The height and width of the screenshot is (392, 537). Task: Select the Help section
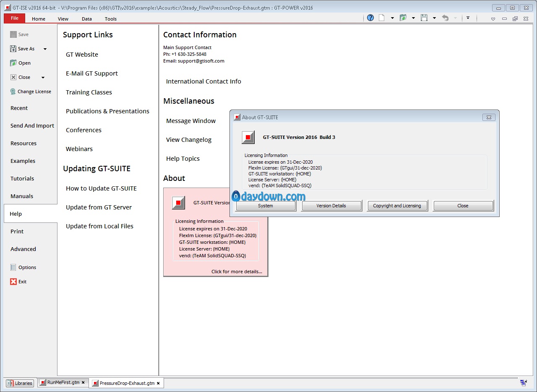pyautogui.click(x=31, y=214)
